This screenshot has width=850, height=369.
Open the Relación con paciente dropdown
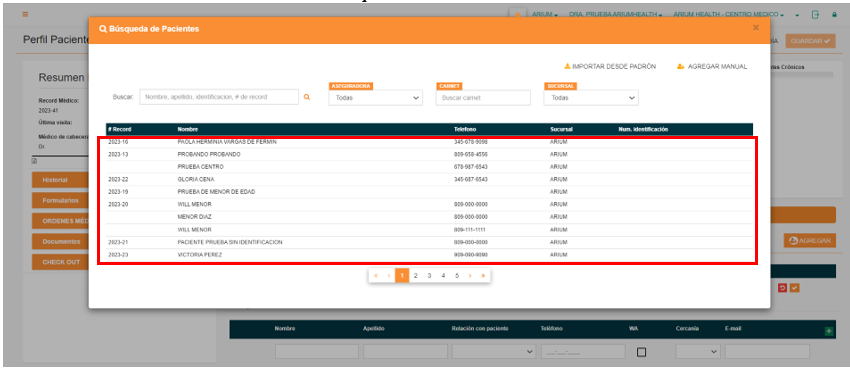[494, 352]
